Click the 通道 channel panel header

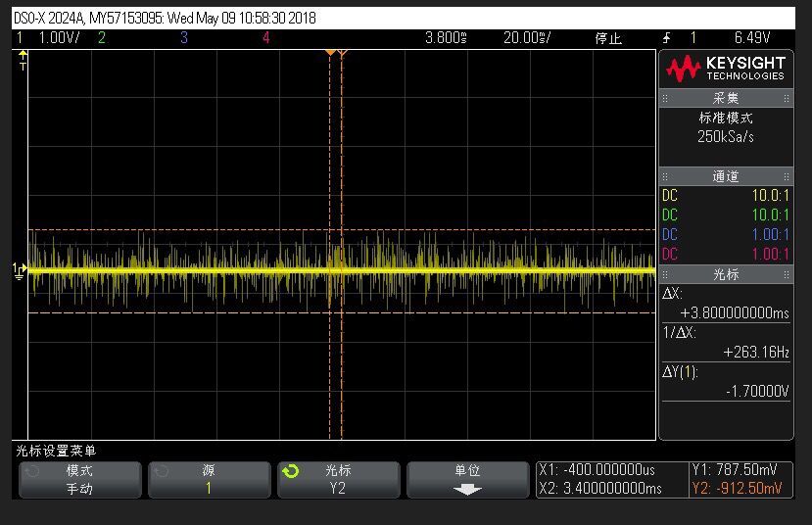coord(726,176)
